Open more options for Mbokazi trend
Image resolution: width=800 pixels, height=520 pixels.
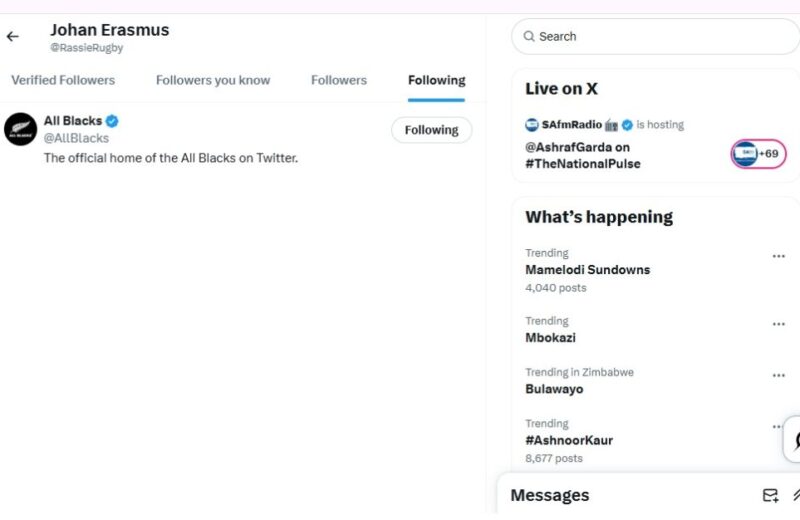click(779, 324)
